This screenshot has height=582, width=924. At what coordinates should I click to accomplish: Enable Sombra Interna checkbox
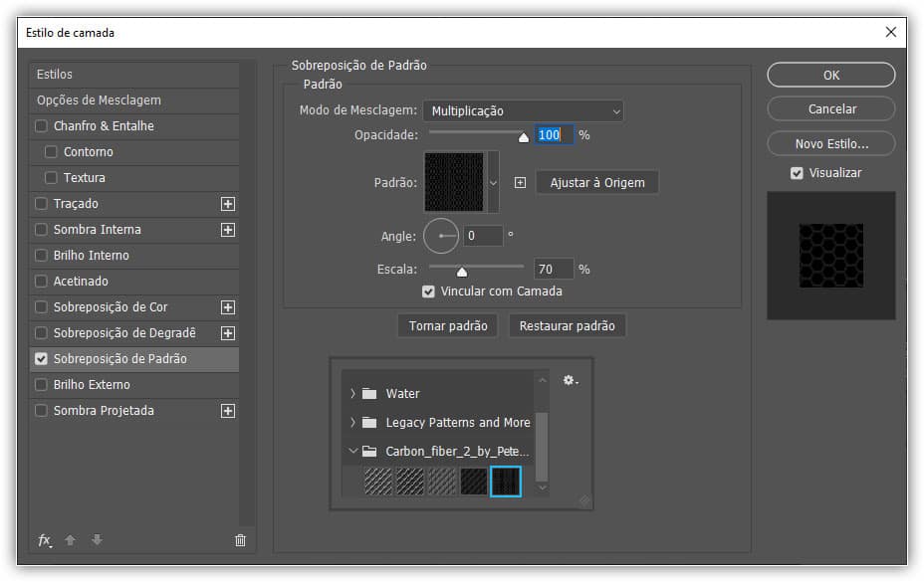pyautogui.click(x=41, y=230)
